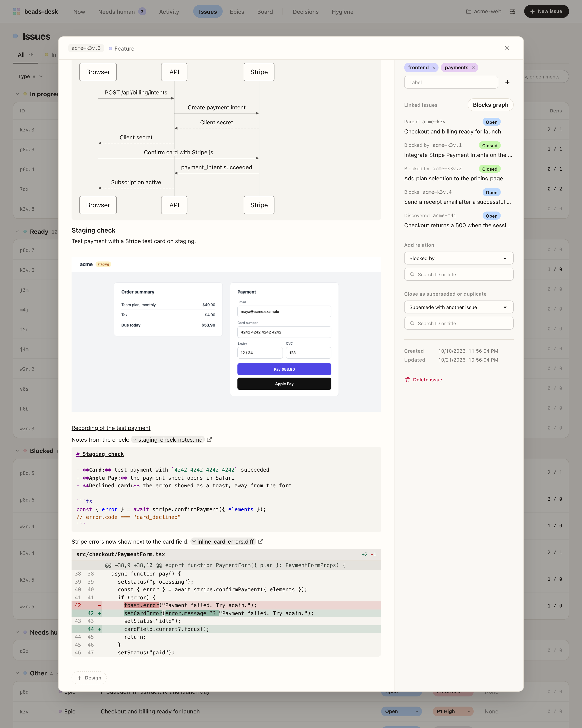
Task: Focus the Label input field
Action: click(x=451, y=82)
